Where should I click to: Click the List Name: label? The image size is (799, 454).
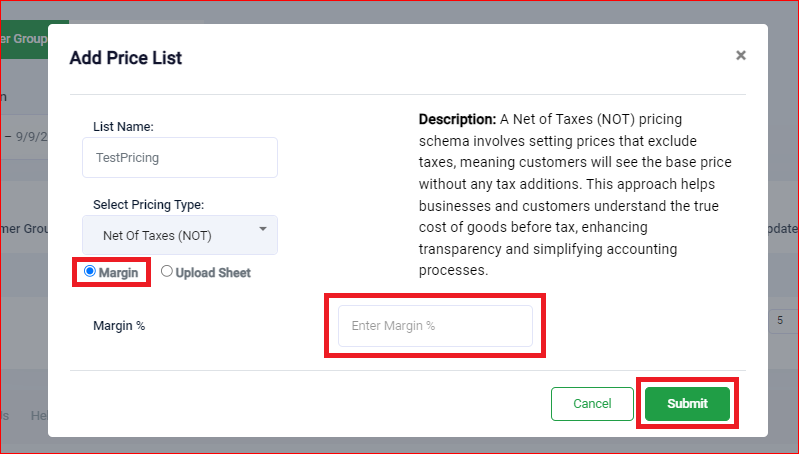(x=123, y=127)
